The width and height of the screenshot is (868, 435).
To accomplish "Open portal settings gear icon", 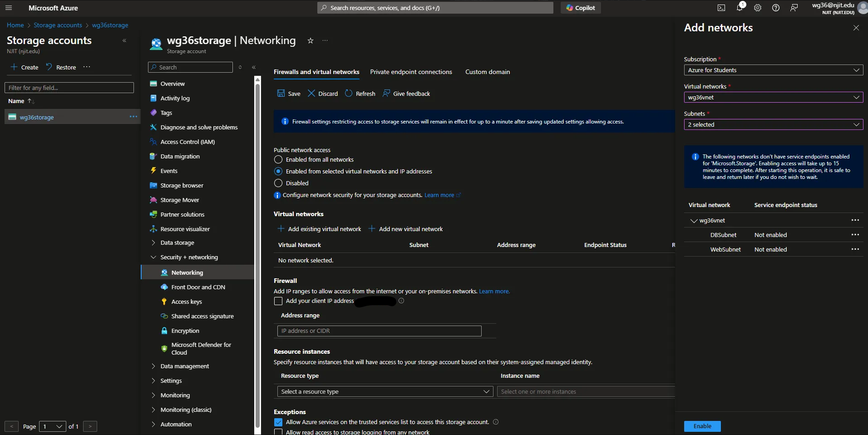I will click(x=758, y=8).
